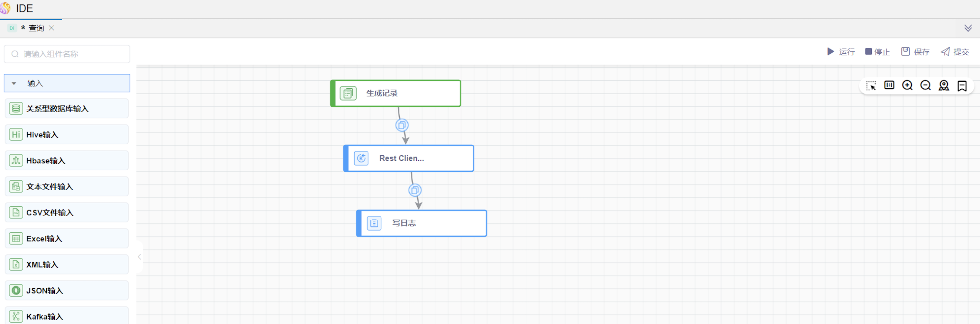This screenshot has height=324, width=980.
Task: Expand the double-chevron tab list dropdown
Action: tap(968, 28)
